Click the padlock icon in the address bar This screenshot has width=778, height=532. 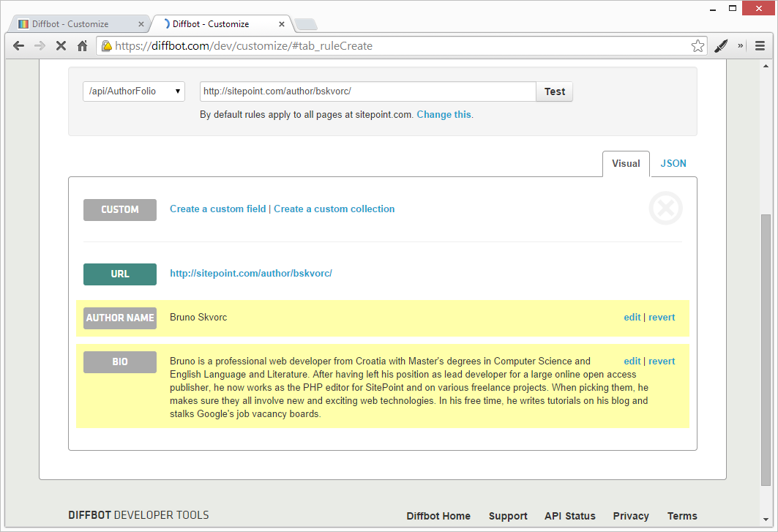(107, 45)
